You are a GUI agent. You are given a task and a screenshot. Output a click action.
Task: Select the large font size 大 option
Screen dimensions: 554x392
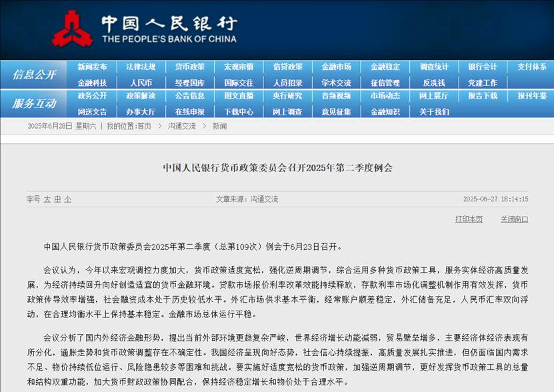[x=47, y=199]
